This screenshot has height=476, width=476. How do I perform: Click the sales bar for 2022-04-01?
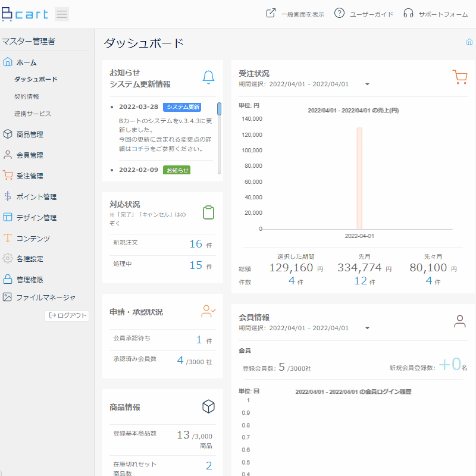pyautogui.click(x=359, y=178)
